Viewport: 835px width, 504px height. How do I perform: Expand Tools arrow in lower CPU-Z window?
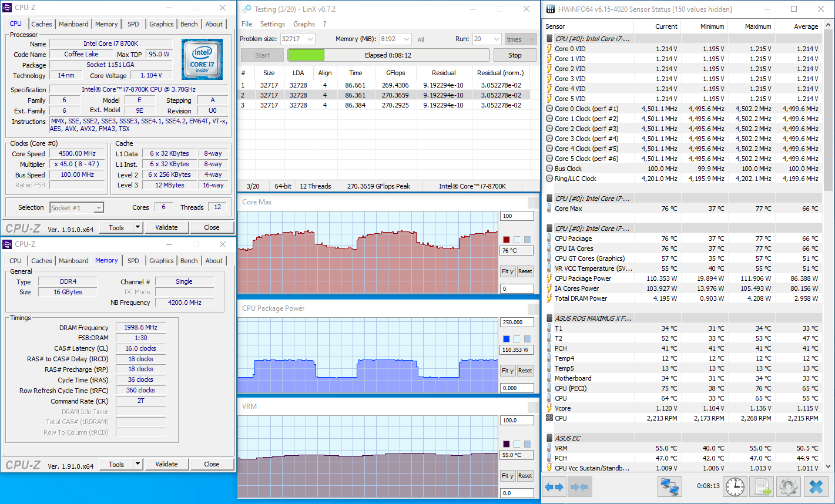[x=138, y=464]
